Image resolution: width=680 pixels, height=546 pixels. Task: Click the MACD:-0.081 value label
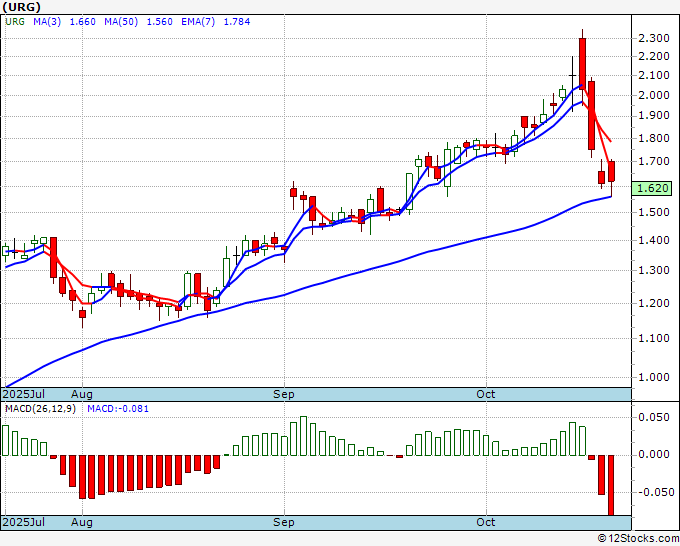click(118, 409)
